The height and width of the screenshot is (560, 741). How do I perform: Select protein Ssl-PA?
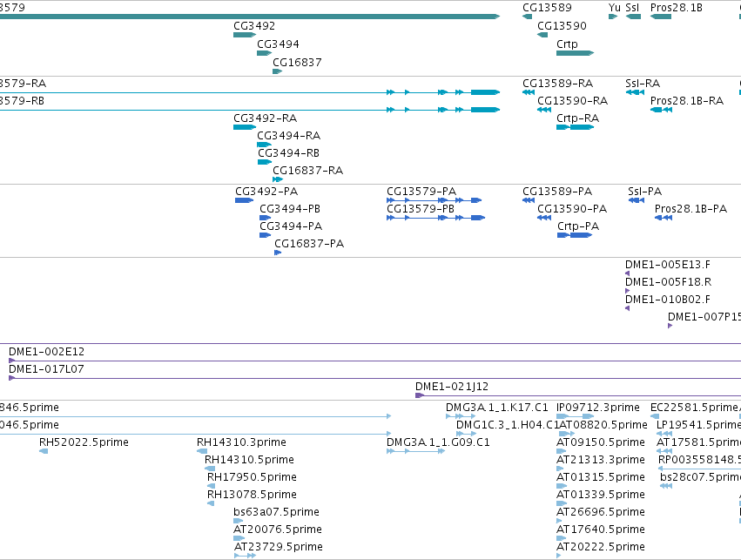click(x=637, y=200)
